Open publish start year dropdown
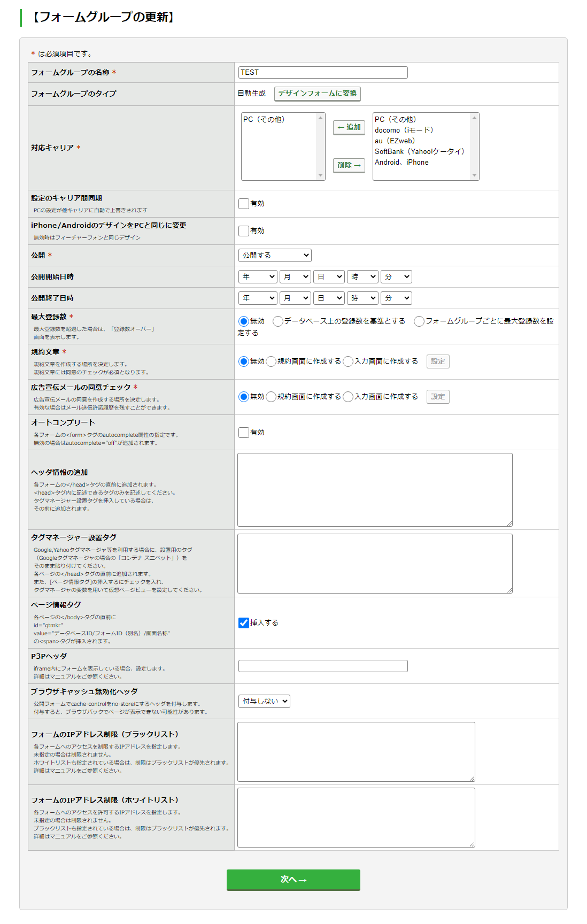The width and height of the screenshot is (587, 924). 258,277
